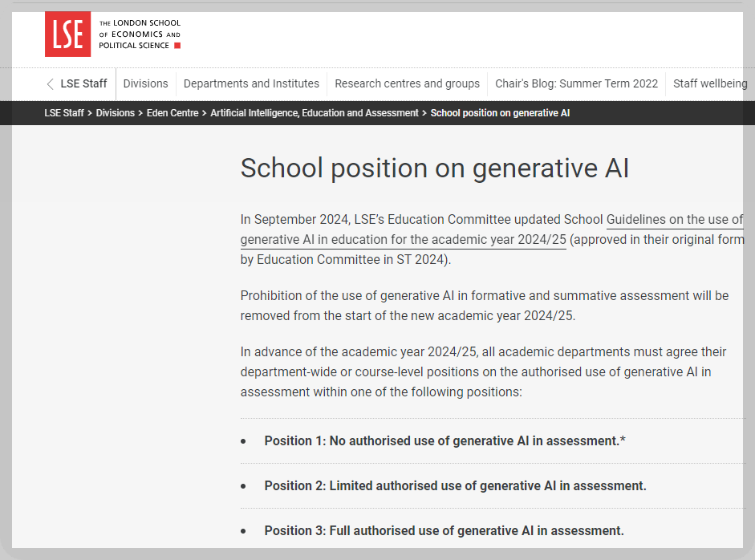The height and width of the screenshot is (560, 755).
Task: Open the LSE Staff nav item
Action: (x=83, y=83)
